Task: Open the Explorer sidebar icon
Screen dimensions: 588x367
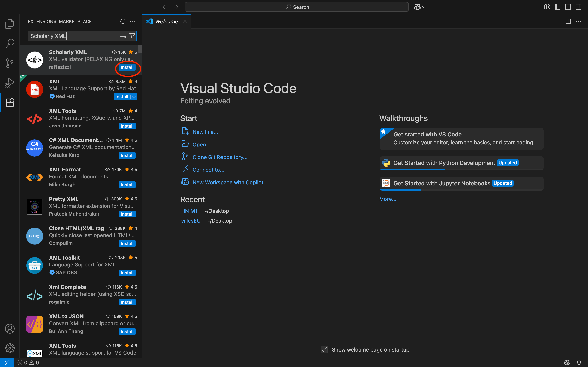Action: click(10, 24)
